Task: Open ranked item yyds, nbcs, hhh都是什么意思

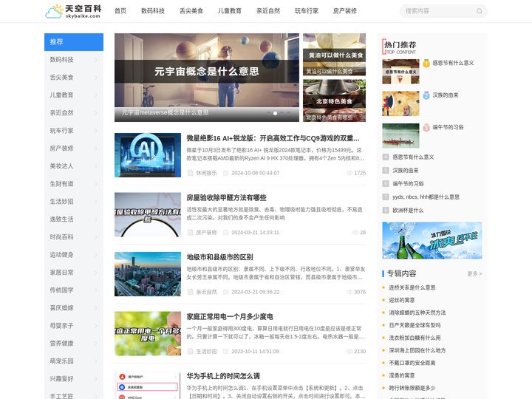Action: [x=426, y=197]
